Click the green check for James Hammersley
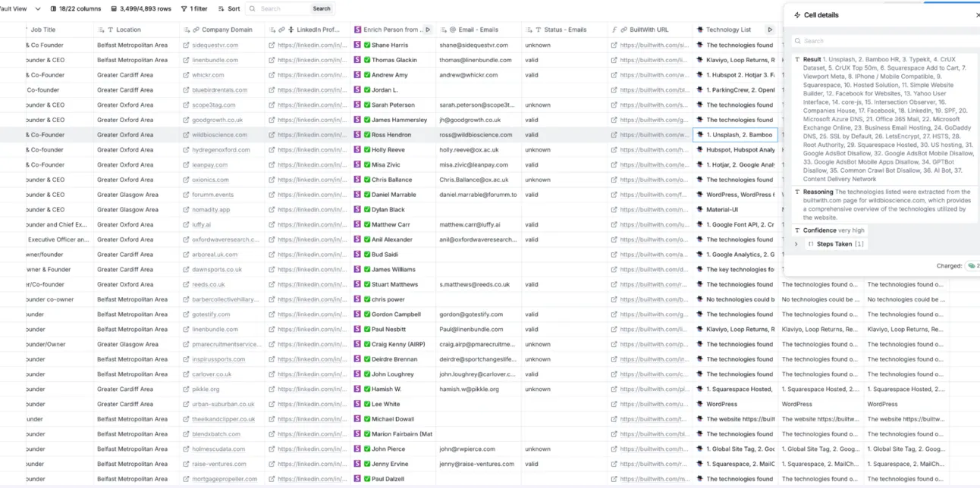 pyautogui.click(x=367, y=120)
